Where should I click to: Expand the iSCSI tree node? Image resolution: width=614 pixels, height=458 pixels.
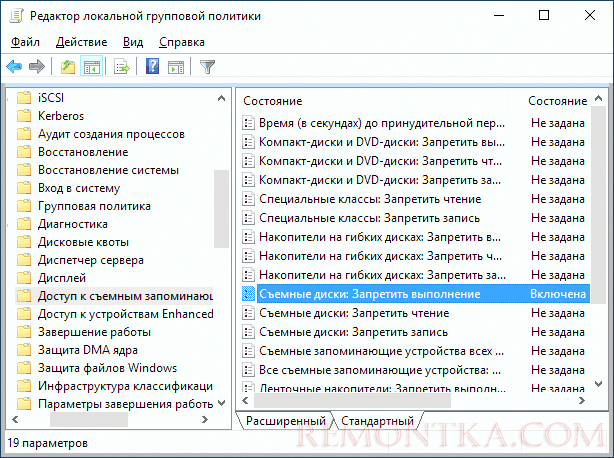(9, 98)
